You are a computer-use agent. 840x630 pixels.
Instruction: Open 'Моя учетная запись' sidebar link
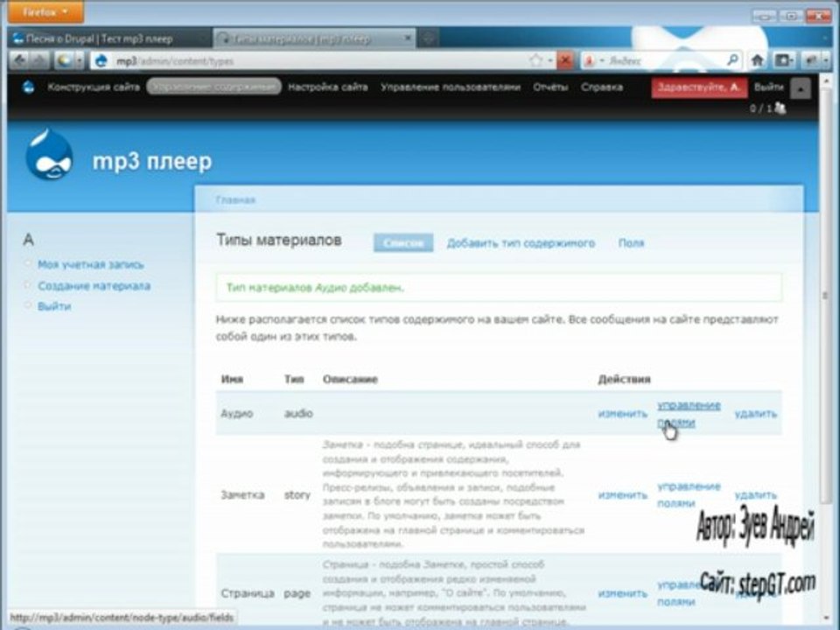tap(90, 264)
